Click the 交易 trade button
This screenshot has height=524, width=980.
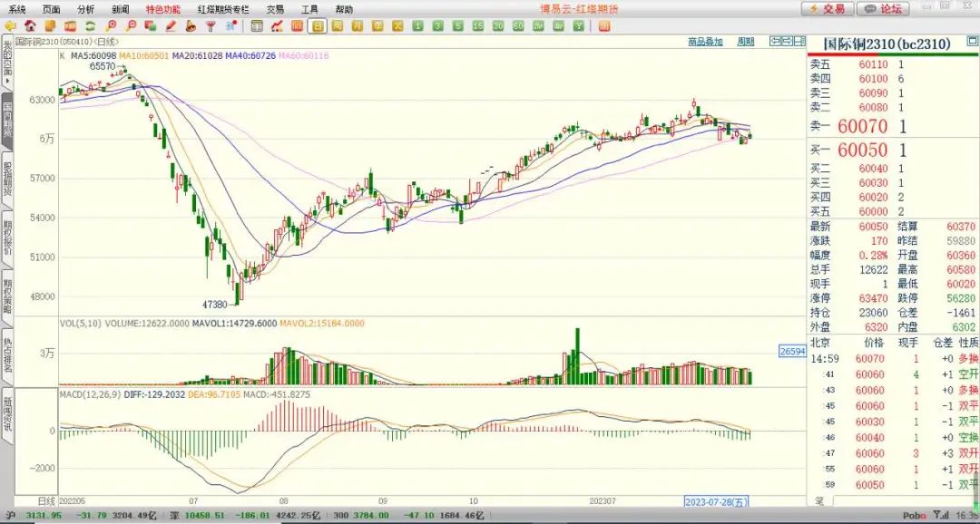[828, 8]
